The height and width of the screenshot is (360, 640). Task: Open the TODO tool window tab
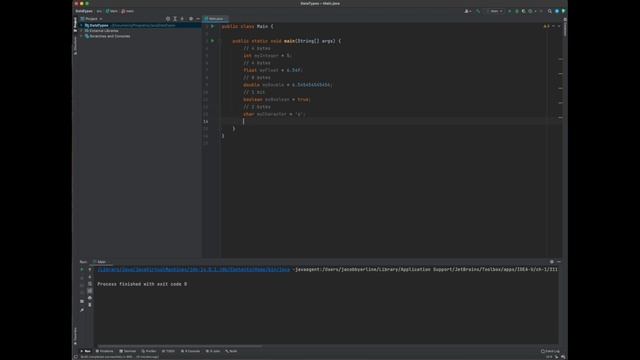click(x=168, y=351)
